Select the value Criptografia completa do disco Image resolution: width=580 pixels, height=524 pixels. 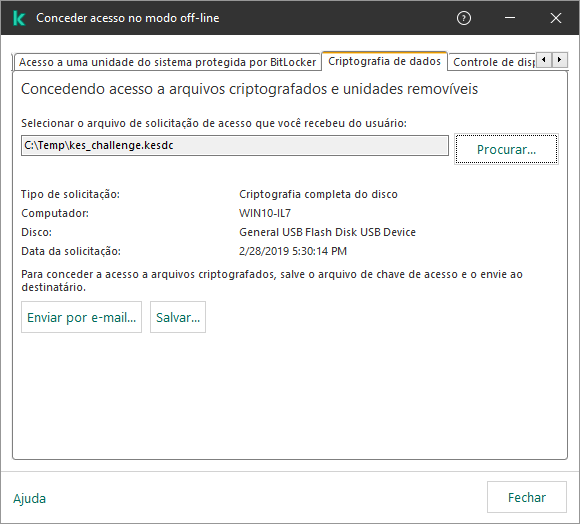(318, 194)
